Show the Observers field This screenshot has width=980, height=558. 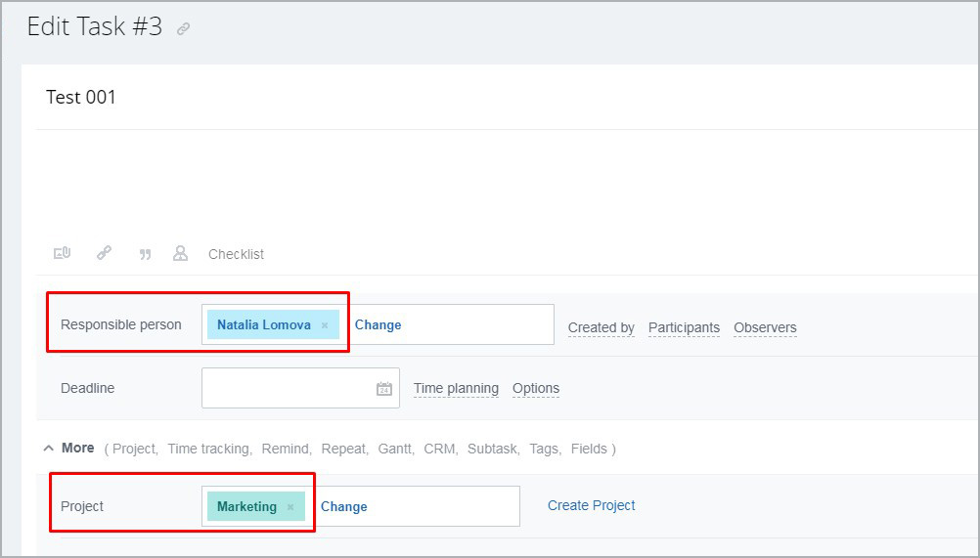tap(765, 327)
